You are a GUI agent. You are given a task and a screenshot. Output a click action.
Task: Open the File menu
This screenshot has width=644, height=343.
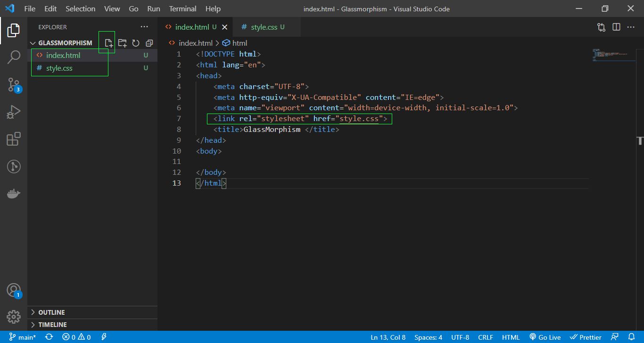(x=29, y=8)
